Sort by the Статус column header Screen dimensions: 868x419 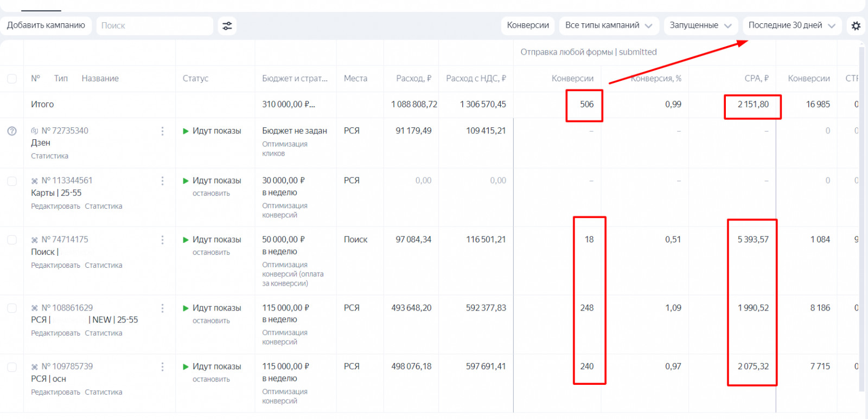pyautogui.click(x=195, y=79)
